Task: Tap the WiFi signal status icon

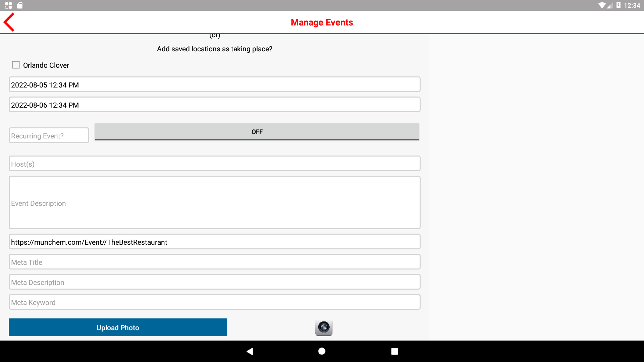Action: tap(602, 5)
